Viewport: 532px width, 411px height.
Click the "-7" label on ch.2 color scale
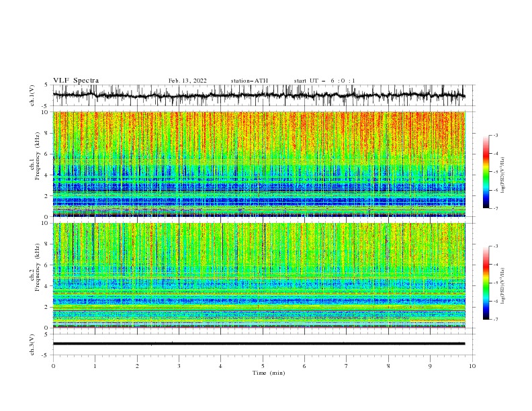coord(496,320)
